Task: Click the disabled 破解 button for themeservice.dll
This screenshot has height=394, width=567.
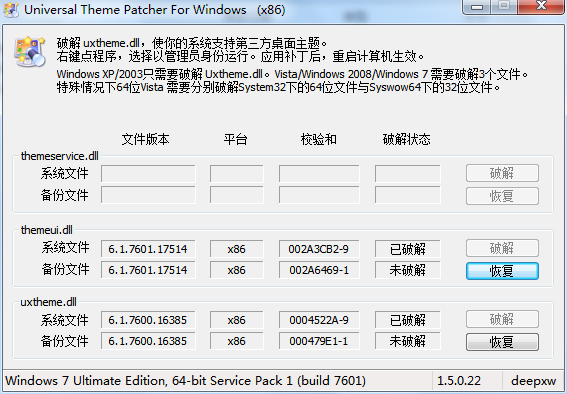Action: (x=502, y=173)
